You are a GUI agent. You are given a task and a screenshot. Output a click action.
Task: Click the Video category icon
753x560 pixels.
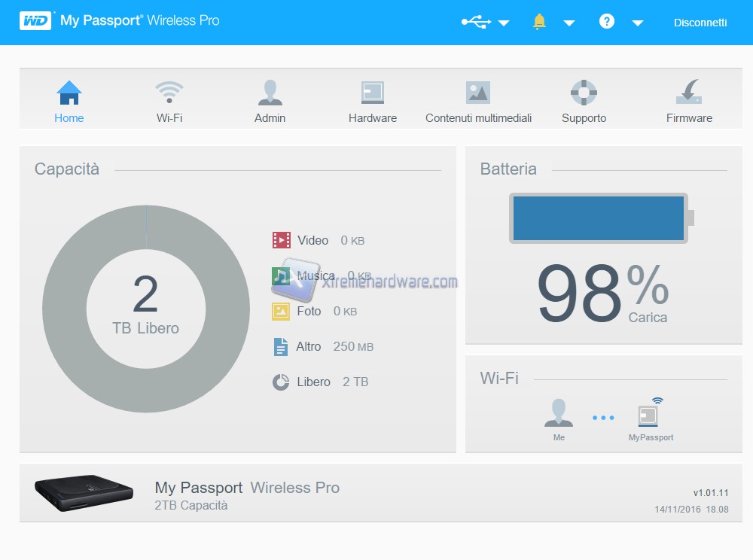click(x=281, y=240)
